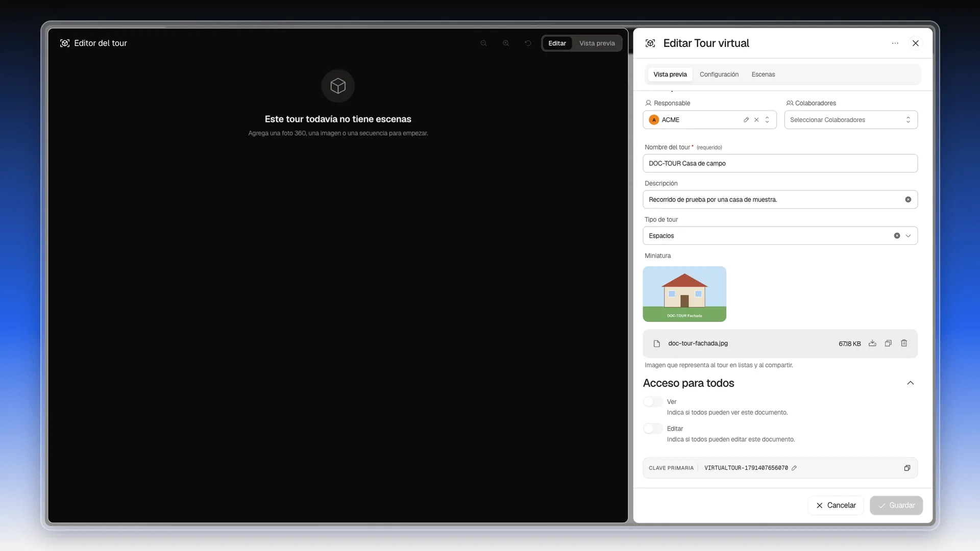Click the empty-scene cube placeholder icon
This screenshot has height=551, width=980.
338,86
